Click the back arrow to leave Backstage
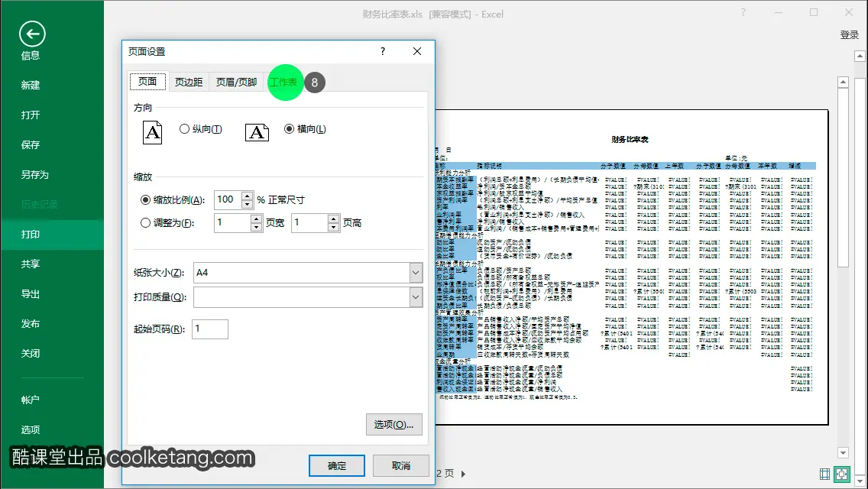The height and width of the screenshot is (489, 868). (x=32, y=34)
